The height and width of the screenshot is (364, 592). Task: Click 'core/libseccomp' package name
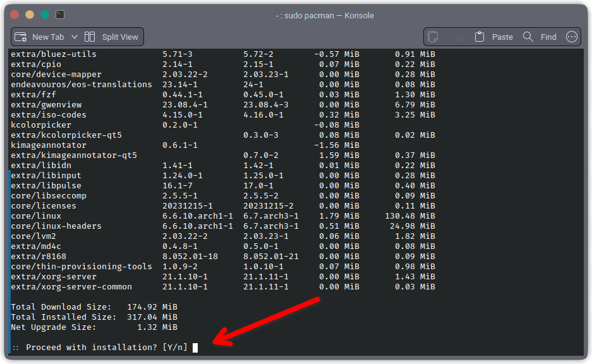(49, 196)
